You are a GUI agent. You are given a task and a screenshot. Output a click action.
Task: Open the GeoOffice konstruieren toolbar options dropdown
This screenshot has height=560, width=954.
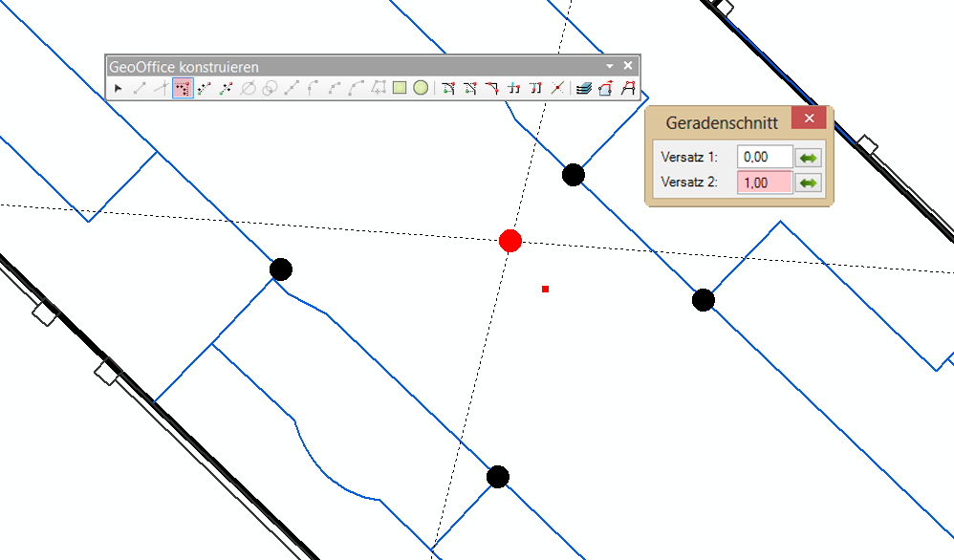click(x=610, y=66)
